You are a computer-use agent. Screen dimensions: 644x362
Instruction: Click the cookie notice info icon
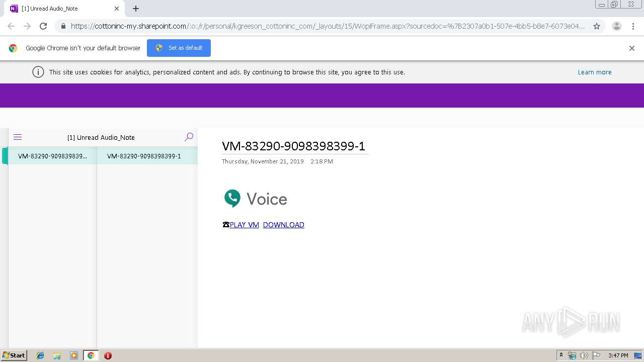tap(38, 72)
